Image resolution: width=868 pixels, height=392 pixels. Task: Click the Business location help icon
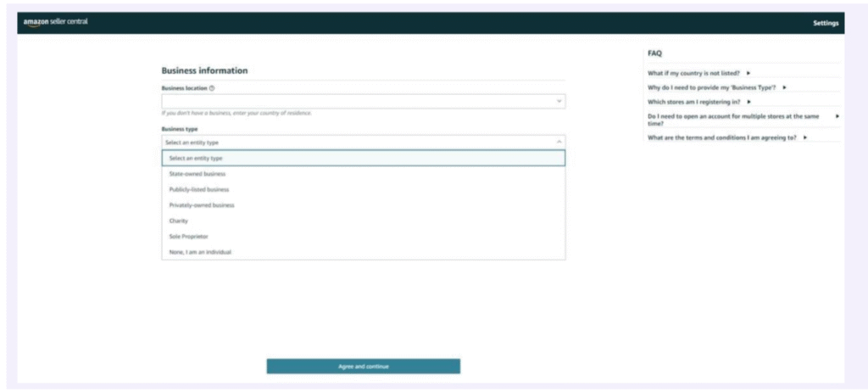click(212, 87)
